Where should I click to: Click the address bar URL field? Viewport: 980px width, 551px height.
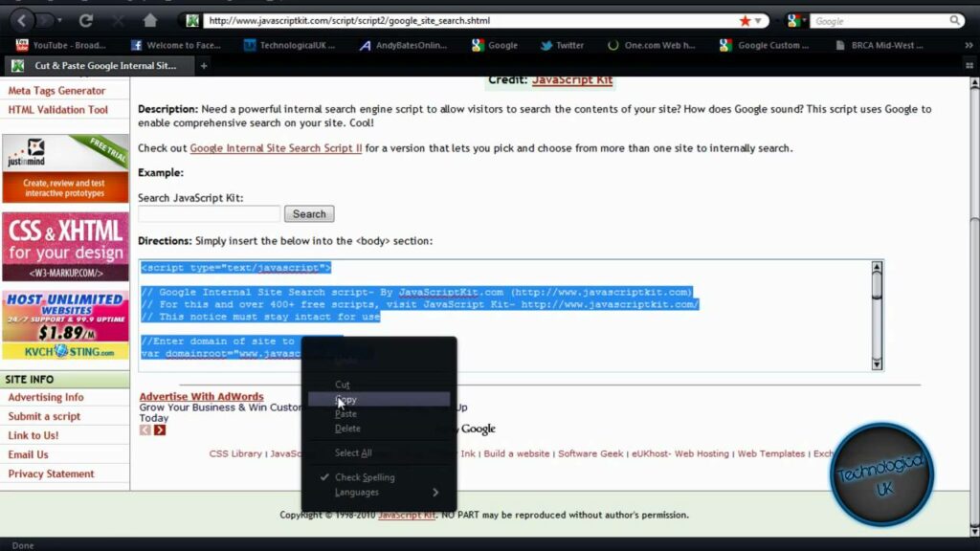pyautogui.click(x=469, y=21)
